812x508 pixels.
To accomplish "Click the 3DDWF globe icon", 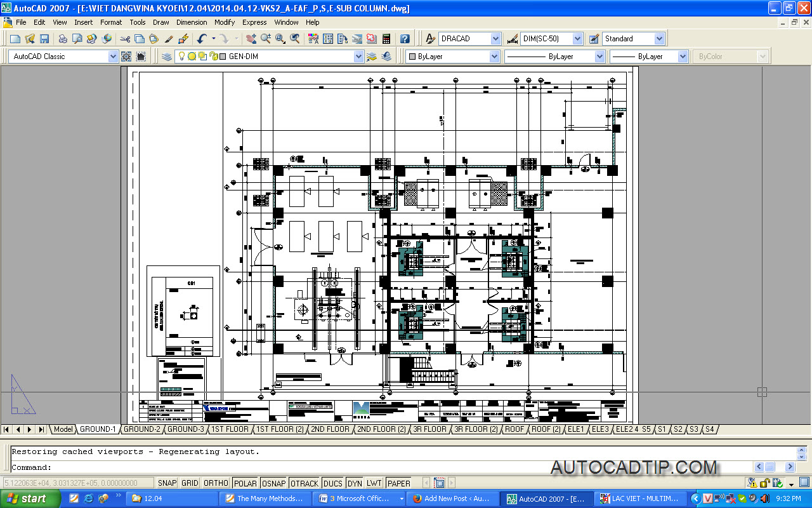I will [106, 39].
